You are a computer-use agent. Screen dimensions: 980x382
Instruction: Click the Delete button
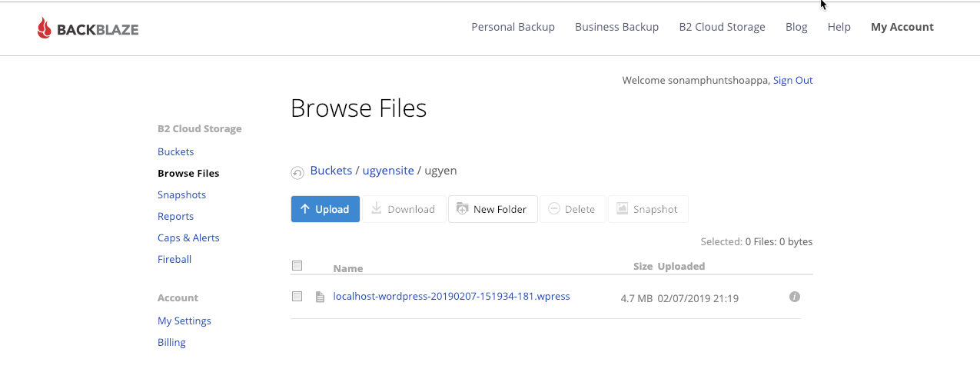(x=573, y=209)
